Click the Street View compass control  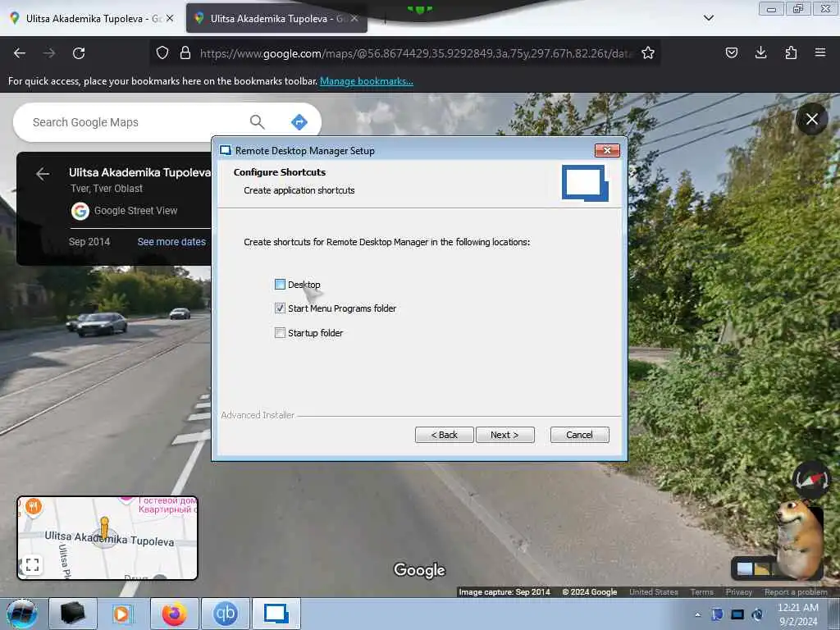pyautogui.click(x=811, y=479)
